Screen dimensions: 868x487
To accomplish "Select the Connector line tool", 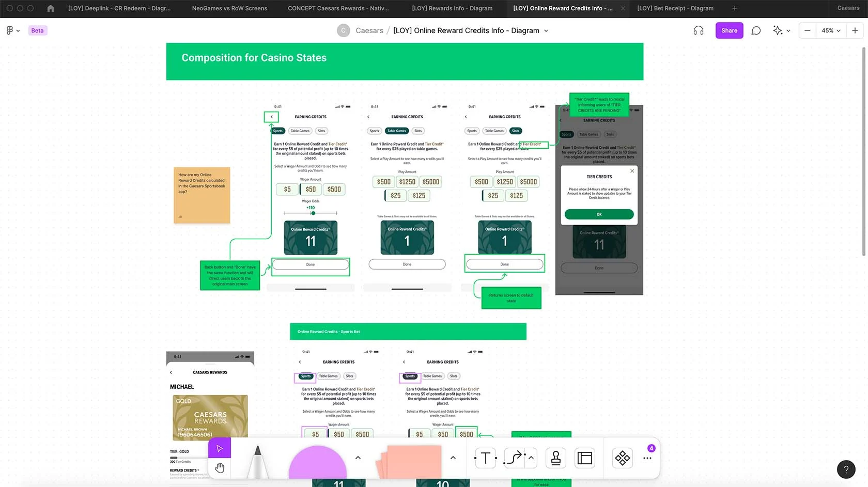I will (515, 458).
